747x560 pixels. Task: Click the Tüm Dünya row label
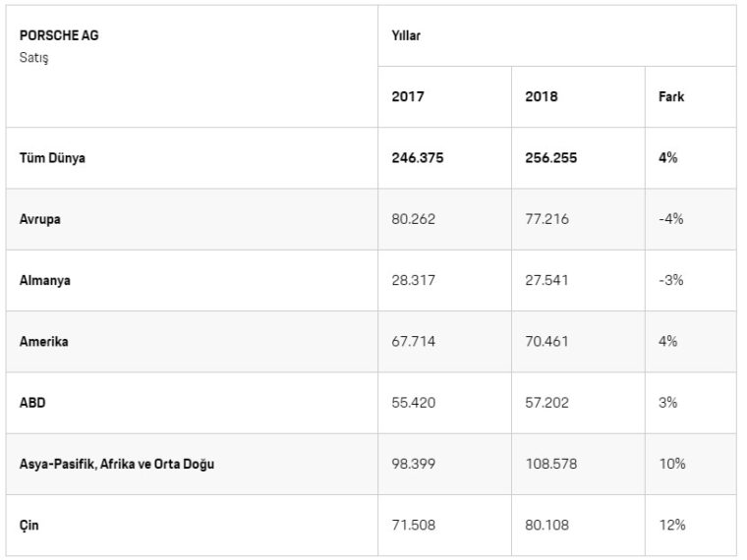[52, 157]
